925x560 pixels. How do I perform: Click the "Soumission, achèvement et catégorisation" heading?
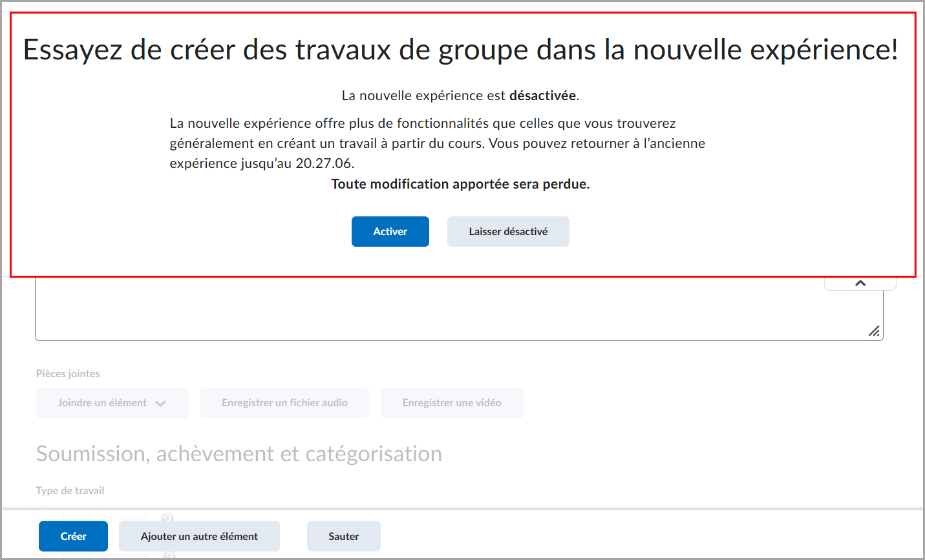coord(239,453)
